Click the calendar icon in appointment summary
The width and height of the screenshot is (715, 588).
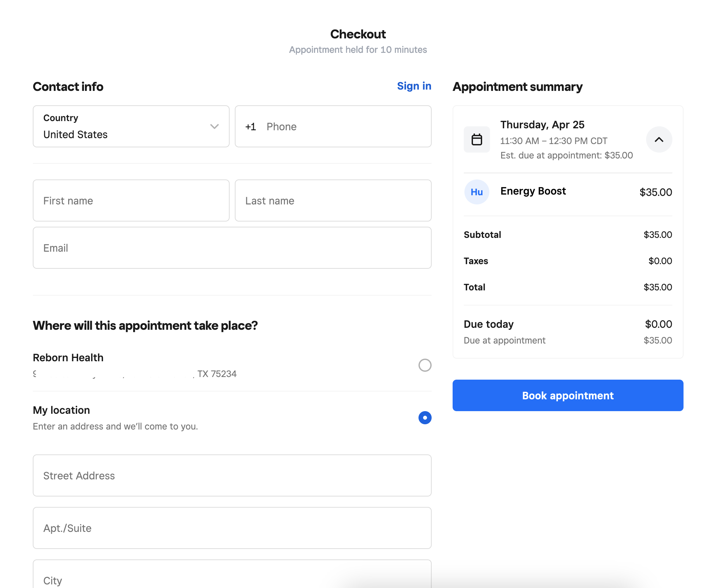point(476,139)
